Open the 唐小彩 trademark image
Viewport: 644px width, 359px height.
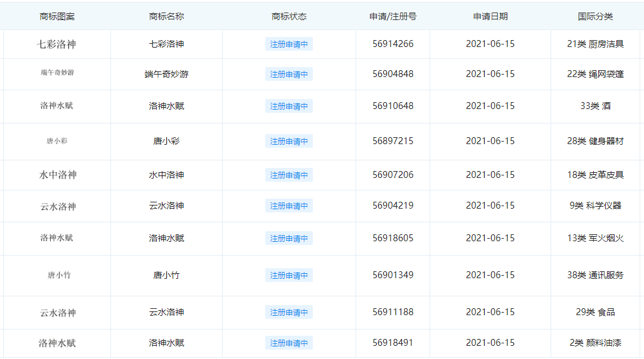click(56, 141)
